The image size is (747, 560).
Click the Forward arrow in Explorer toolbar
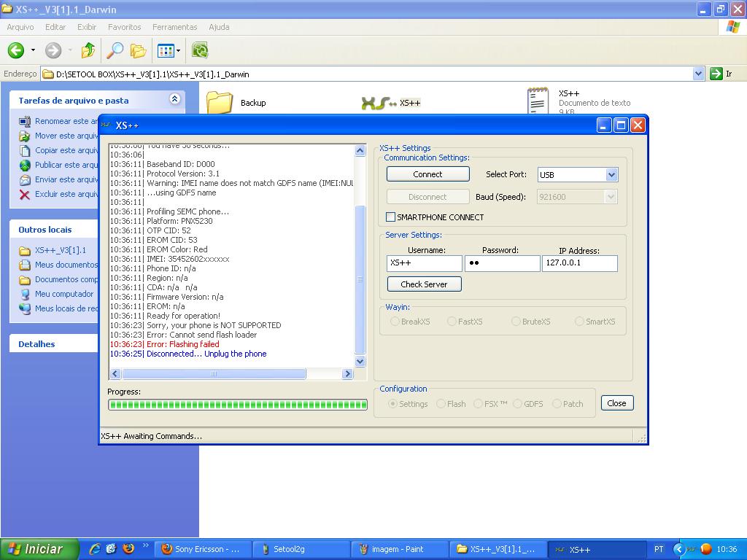(x=53, y=50)
